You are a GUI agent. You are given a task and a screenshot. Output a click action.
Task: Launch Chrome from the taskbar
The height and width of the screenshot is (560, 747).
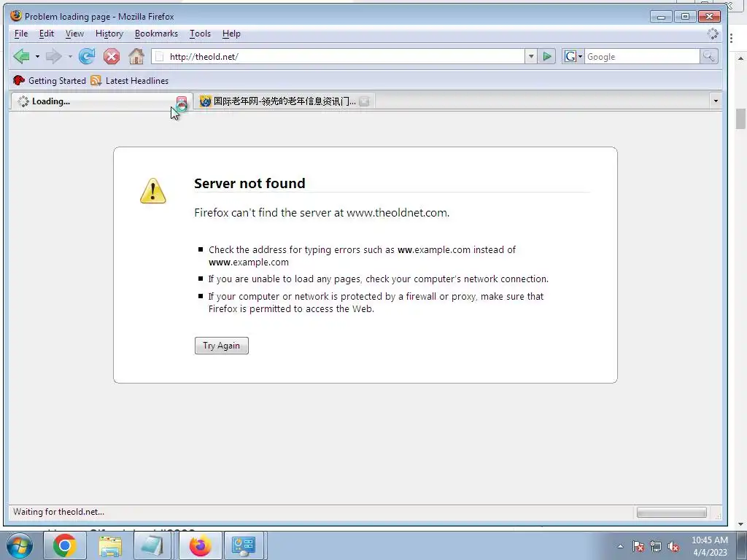[65, 545]
